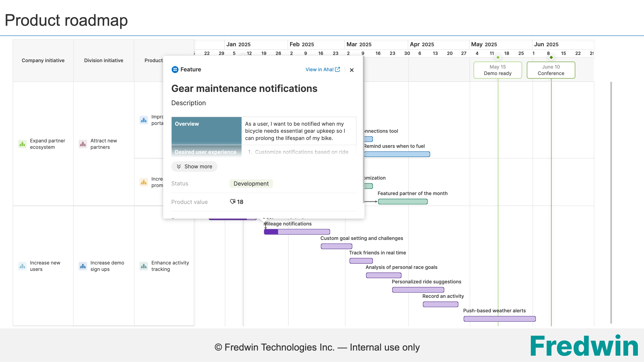Click the roadmap vertical scrollbar
This screenshot has height=362, width=644.
coord(611,202)
